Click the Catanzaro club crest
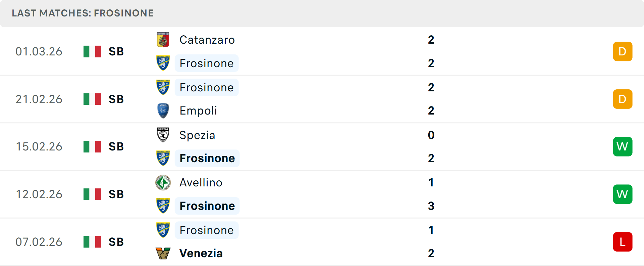Viewport: 644px width, 266px height. click(163, 39)
